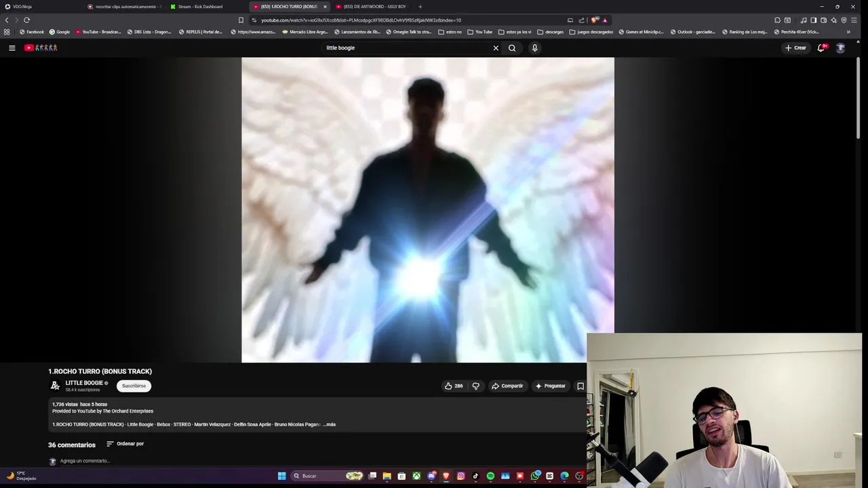The height and width of the screenshot is (488, 868).
Task: Click the Crear create button
Action: click(x=795, y=47)
